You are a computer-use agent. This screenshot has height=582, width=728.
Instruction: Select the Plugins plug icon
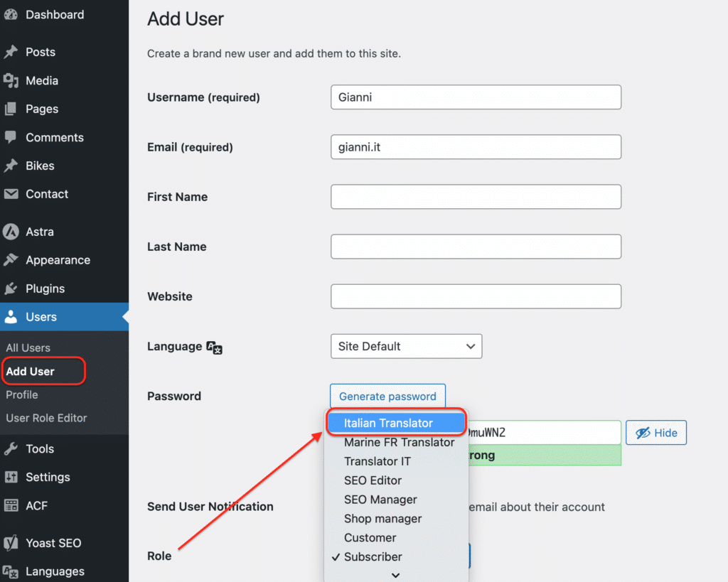pyautogui.click(x=12, y=288)
